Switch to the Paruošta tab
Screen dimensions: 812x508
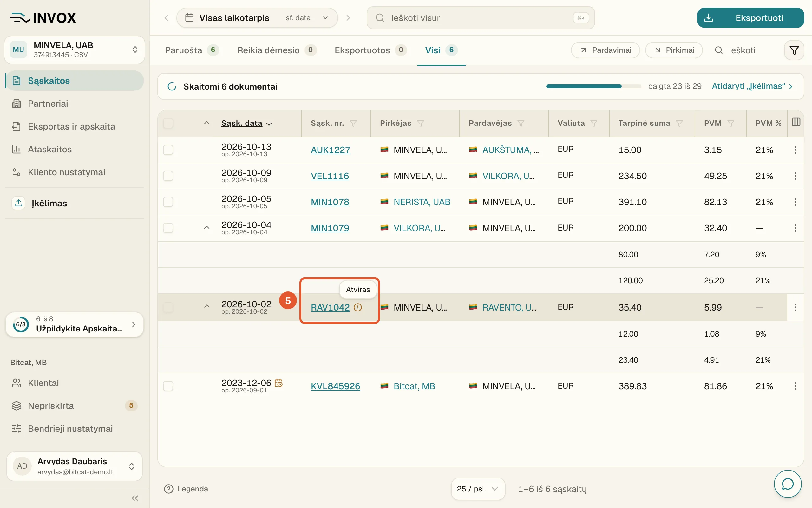[x=192, y=50]
